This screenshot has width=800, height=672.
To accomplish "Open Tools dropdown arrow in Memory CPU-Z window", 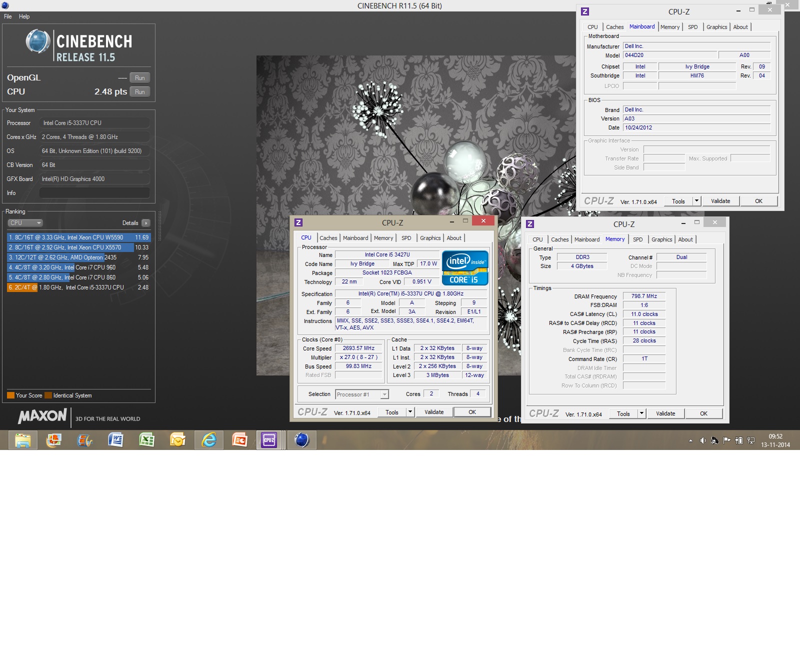I will pos(641,413).
